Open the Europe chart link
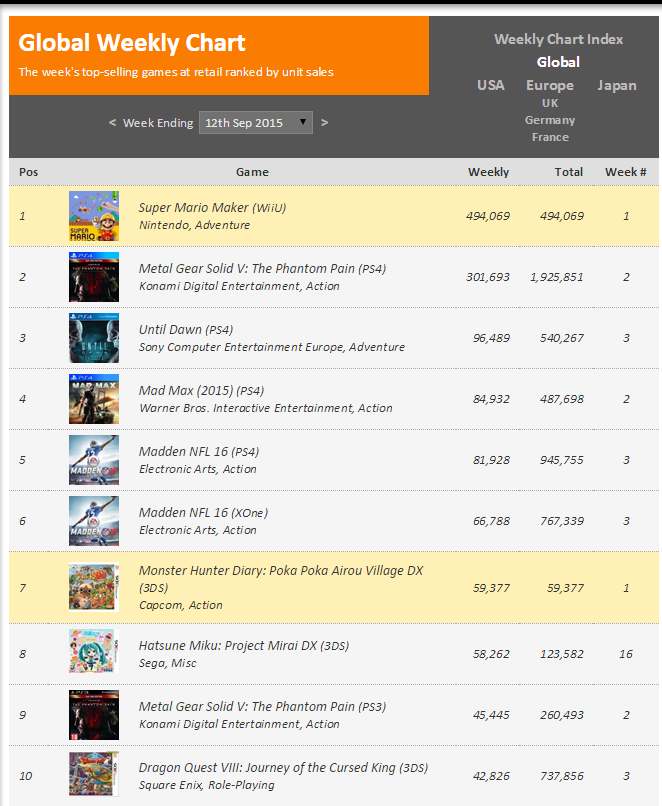The height and width of the screenshot is (806, 662). 549,85
